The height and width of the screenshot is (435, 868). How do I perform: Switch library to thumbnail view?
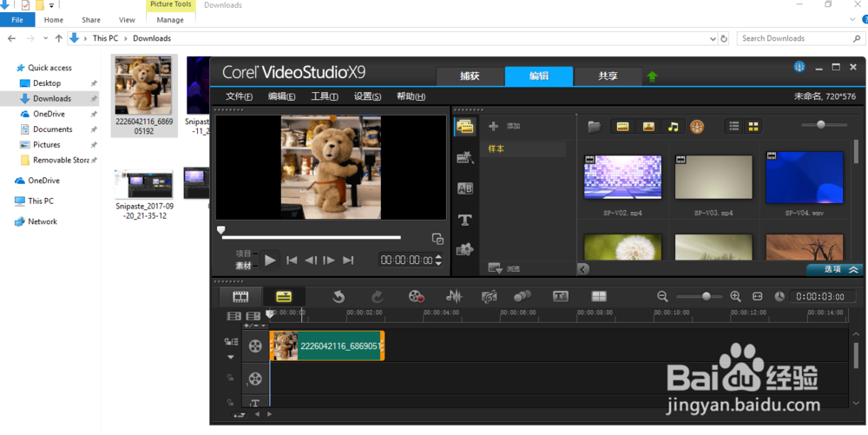point(753,127)
